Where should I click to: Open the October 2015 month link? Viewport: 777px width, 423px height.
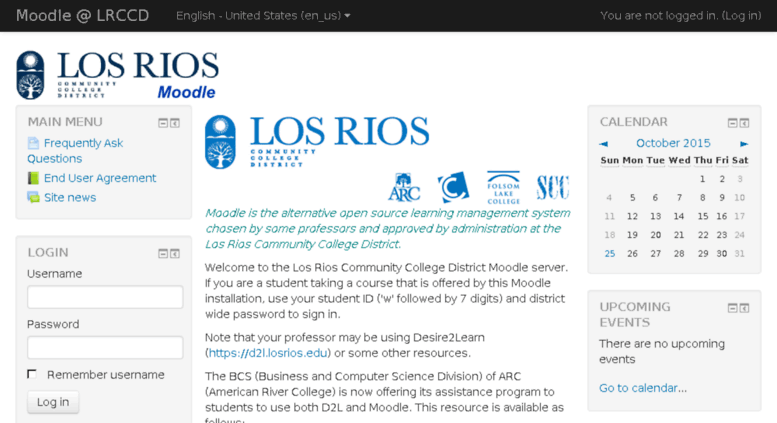(x=673, y=143)
